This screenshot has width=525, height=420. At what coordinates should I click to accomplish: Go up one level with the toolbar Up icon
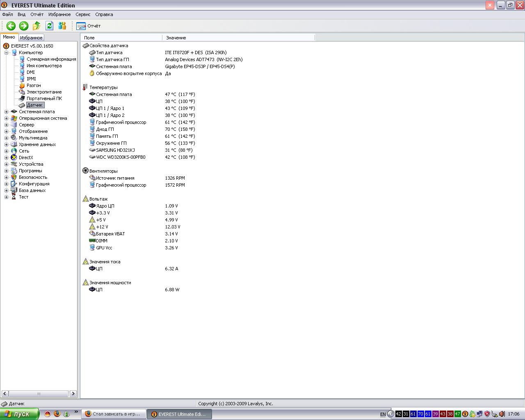pyautogui.click(x=37, y=26)
